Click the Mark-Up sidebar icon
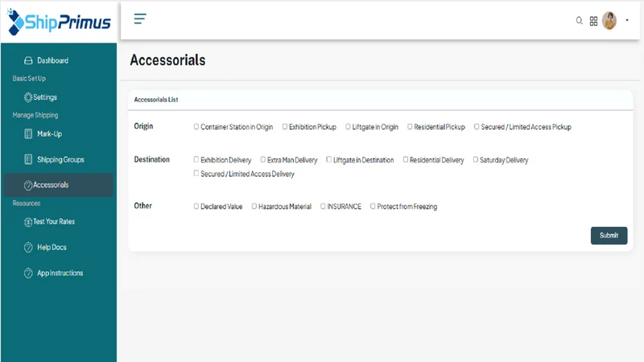644x362 pixels. point(28,134)
